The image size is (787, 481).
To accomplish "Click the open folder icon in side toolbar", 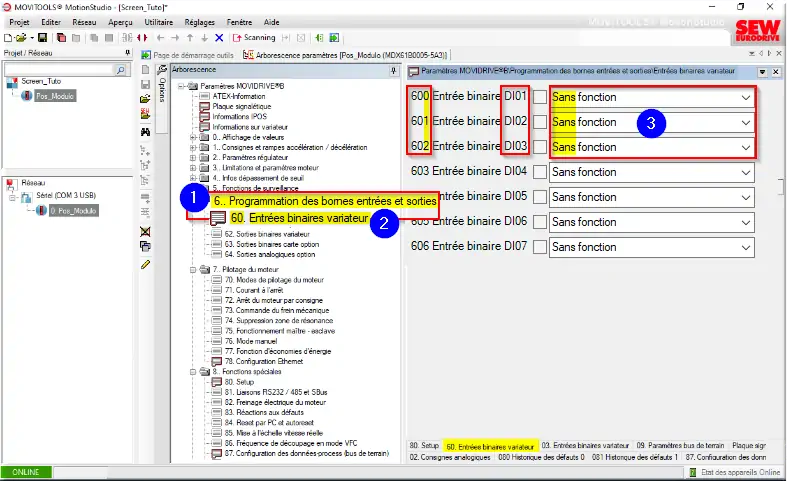I will click(x=146, y=98).
